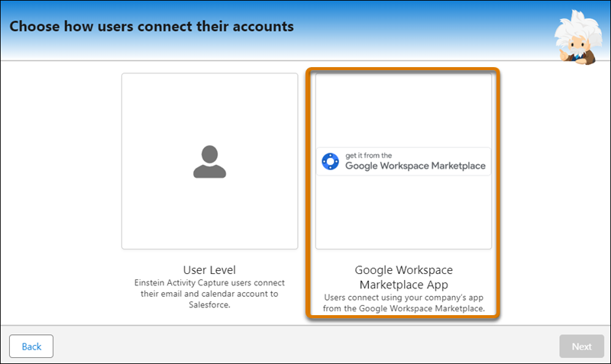
Task: Click the 'get it from the' badge text
Action: (x=369, y=156)
